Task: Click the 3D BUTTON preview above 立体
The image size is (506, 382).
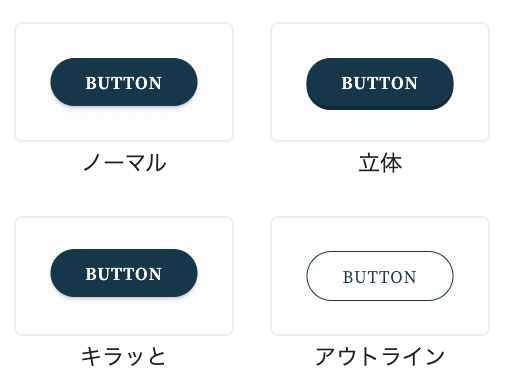Action: coord(380,84)
